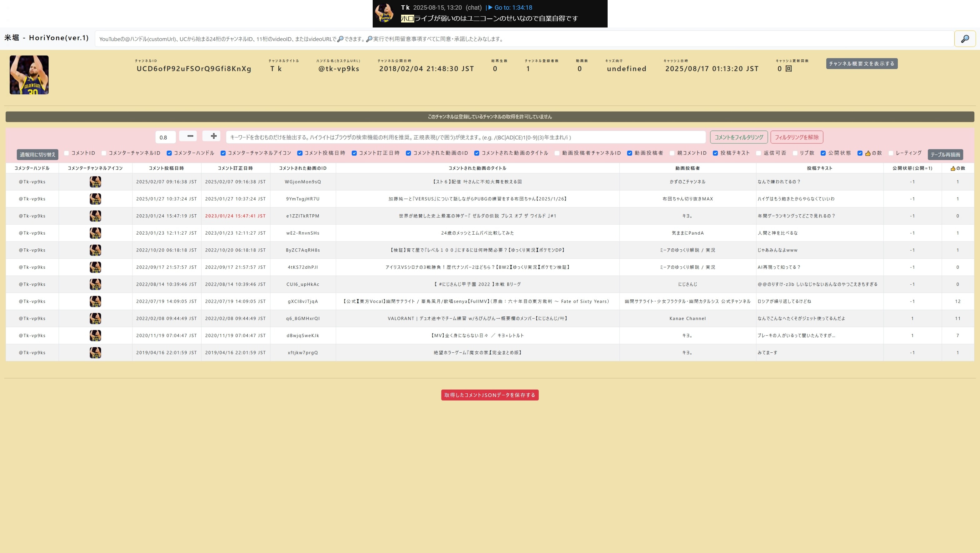980x553 pixels.
Task: Click テーブル再描画 button
Action: point(945,155)
